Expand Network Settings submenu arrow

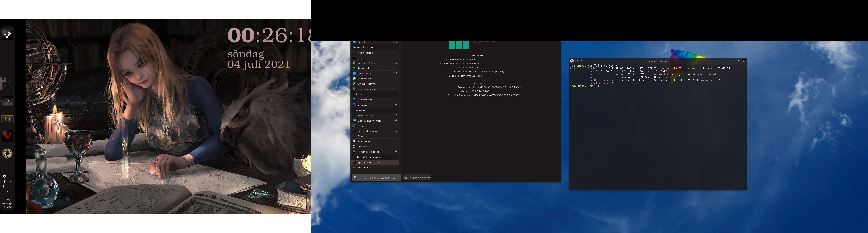coord(396,105)
